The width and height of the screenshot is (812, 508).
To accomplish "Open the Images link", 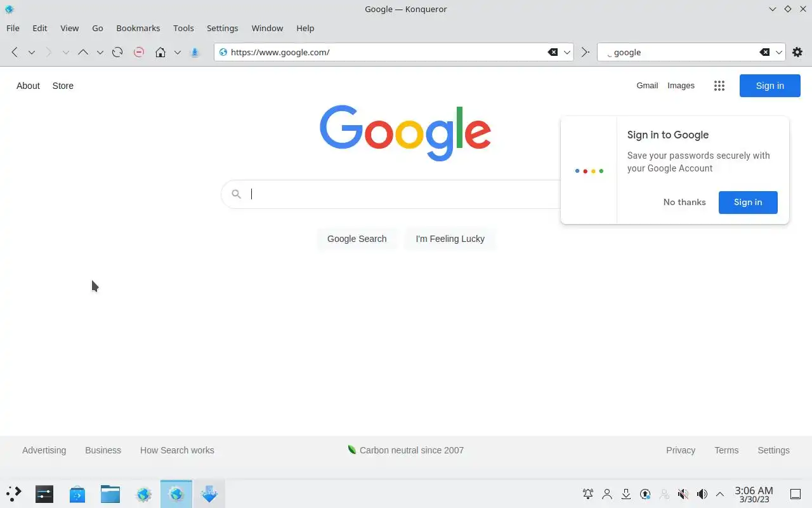I will click(681, 85).
